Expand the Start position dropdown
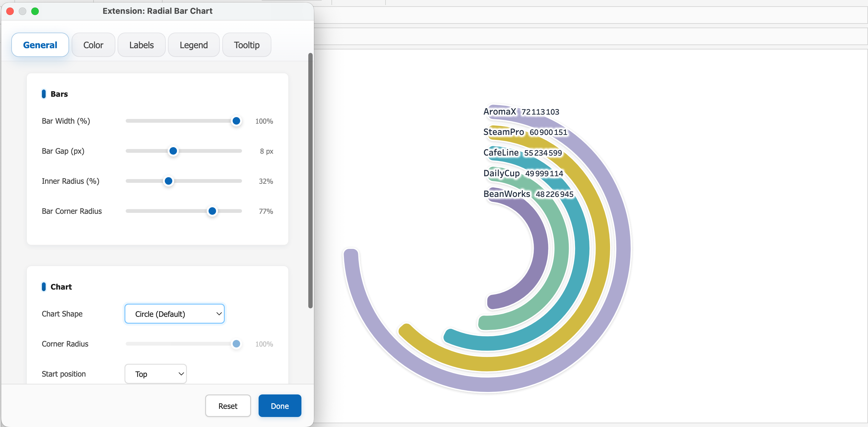This screenshot has height=427, width=868. [155, 374]
